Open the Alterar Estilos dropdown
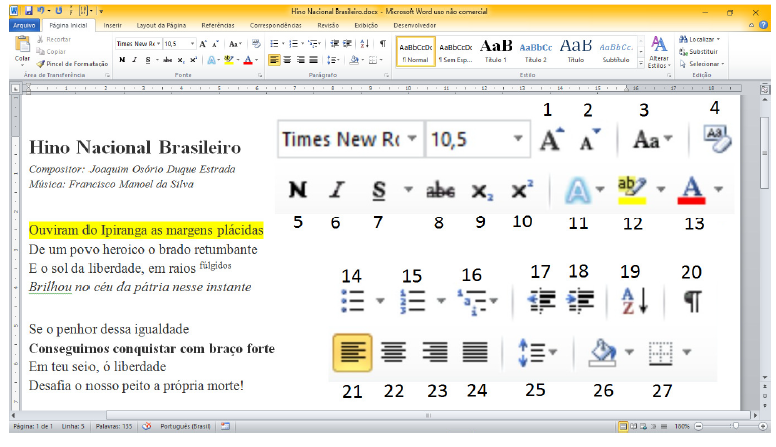Screen dimensions: 776x447 (x=659, y=52)
